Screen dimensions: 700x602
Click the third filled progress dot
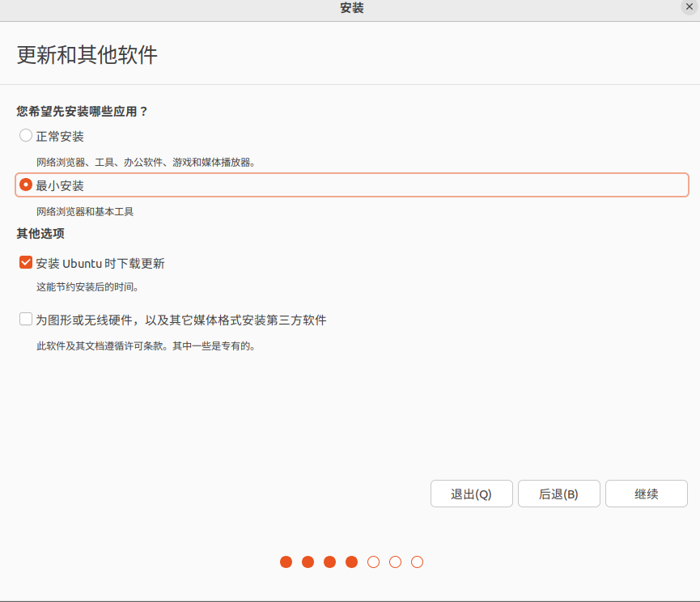[x=330, y=562]
